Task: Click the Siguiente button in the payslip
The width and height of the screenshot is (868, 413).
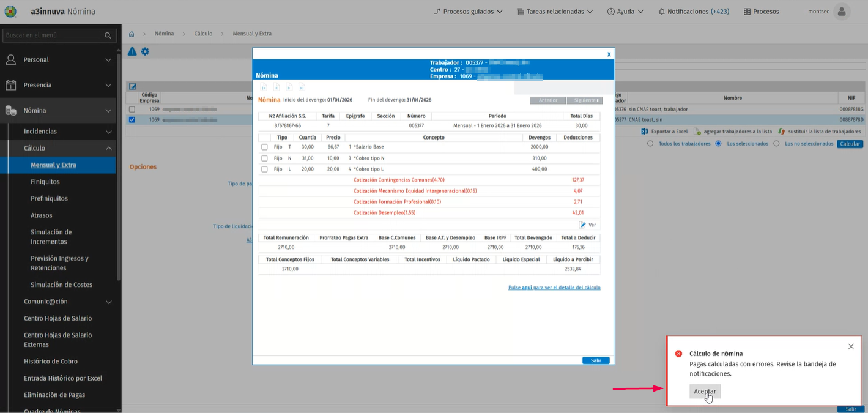Action: [x=585, y=100]
